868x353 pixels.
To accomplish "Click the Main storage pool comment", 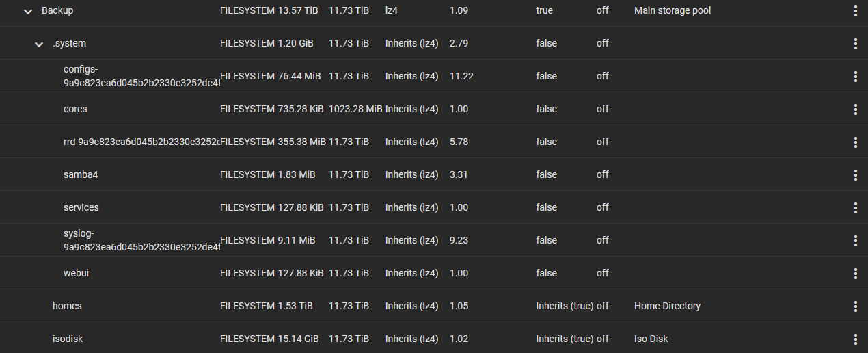I will (x=673, y=10).
